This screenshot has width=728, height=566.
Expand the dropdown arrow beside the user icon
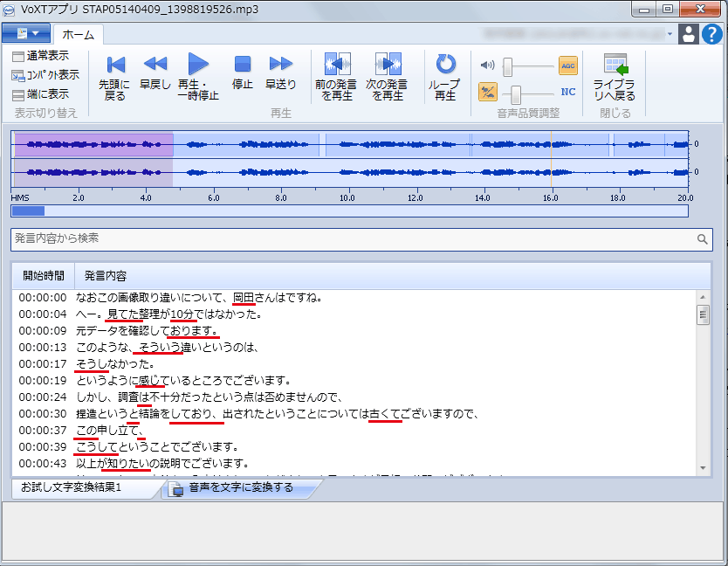pyautogui.click(x=670, y=34)
